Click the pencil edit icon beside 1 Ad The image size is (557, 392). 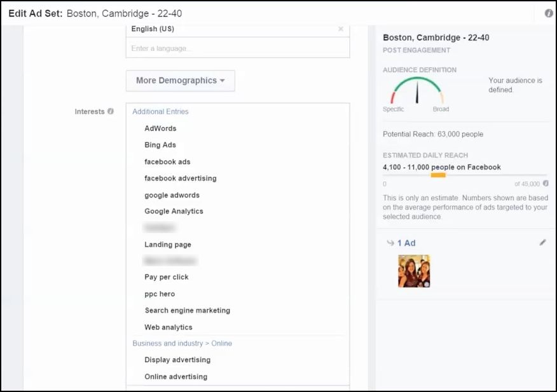pyautogui.click(x=542, y=243)
